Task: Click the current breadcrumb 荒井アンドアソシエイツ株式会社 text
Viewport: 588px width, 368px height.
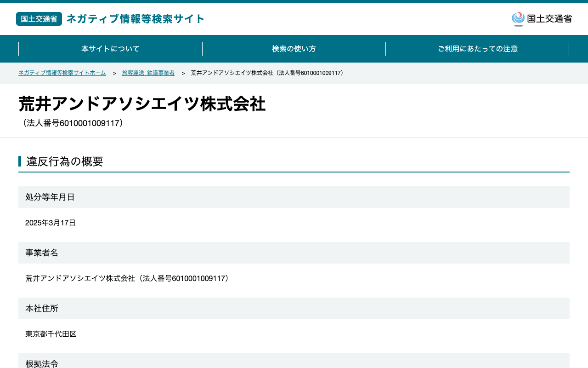Action: (x=268, y=73)
